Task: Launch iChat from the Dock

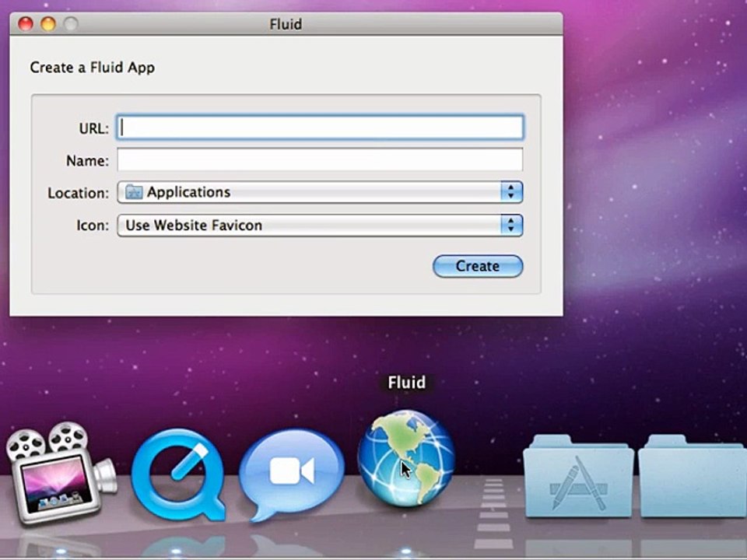Action: click(x=291, y=474)
